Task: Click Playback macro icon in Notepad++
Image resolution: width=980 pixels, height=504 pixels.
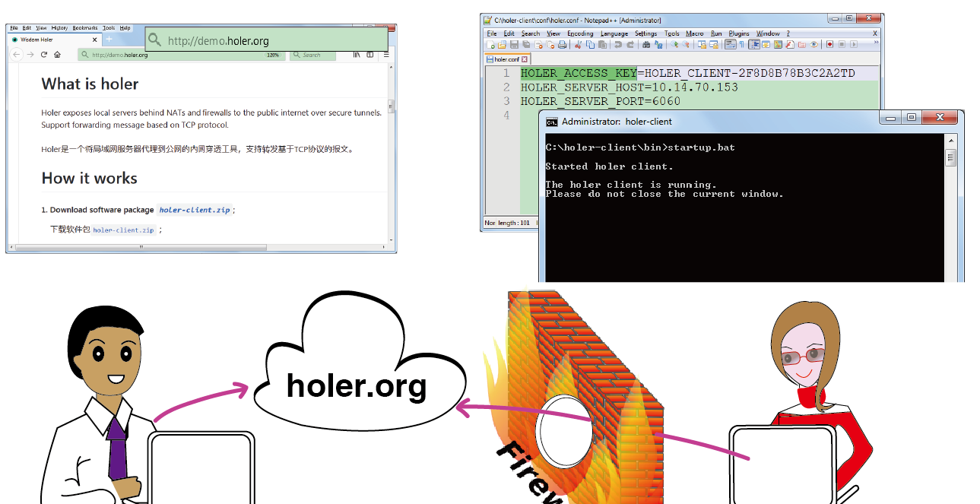Action: click(854, 44)
